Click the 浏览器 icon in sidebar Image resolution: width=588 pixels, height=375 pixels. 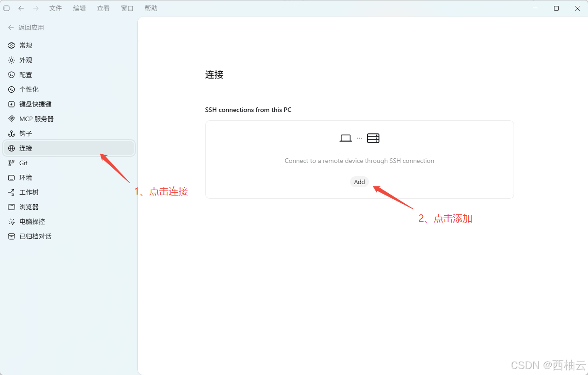click(11, 207)
